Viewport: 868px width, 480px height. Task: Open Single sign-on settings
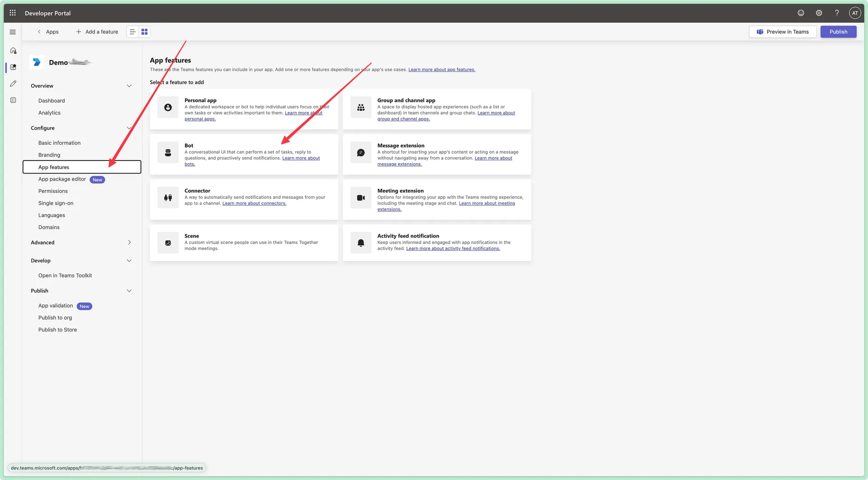coord(56,203)
